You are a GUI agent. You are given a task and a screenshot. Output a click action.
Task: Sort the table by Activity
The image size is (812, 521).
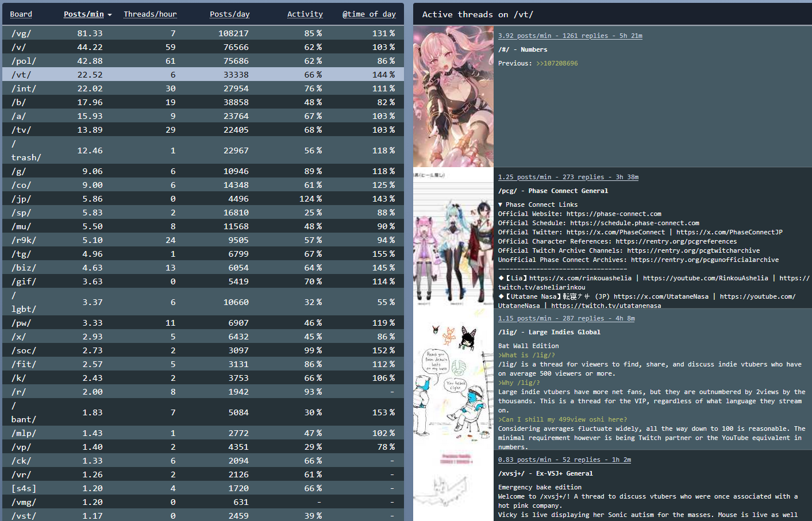[x=305, y=14]
